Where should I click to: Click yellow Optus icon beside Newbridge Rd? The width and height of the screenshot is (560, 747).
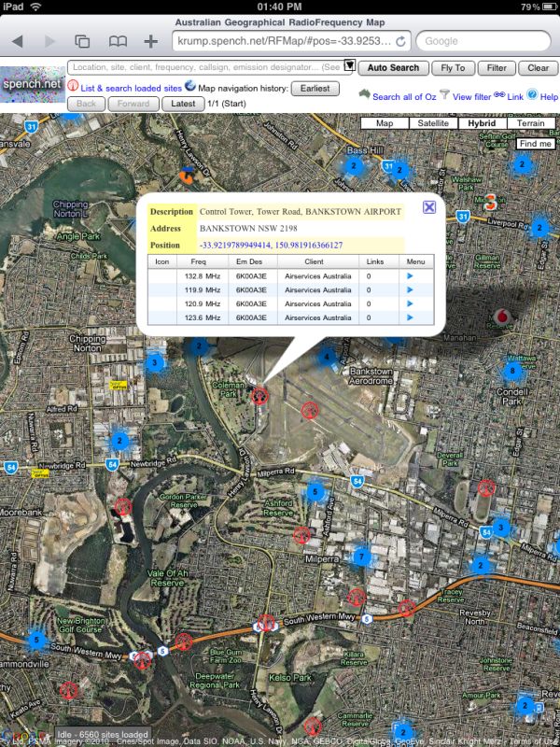coord(40,473)
